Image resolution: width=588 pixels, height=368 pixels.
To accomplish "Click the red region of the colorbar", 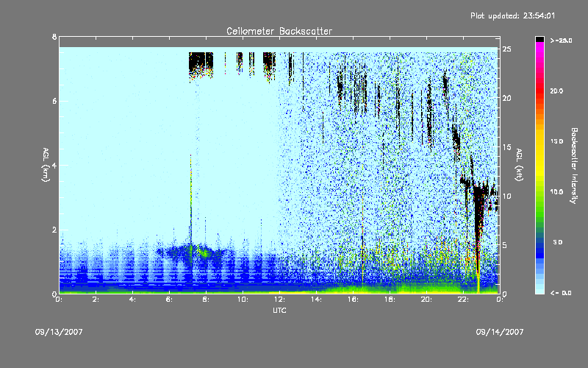I will point(539,90).
